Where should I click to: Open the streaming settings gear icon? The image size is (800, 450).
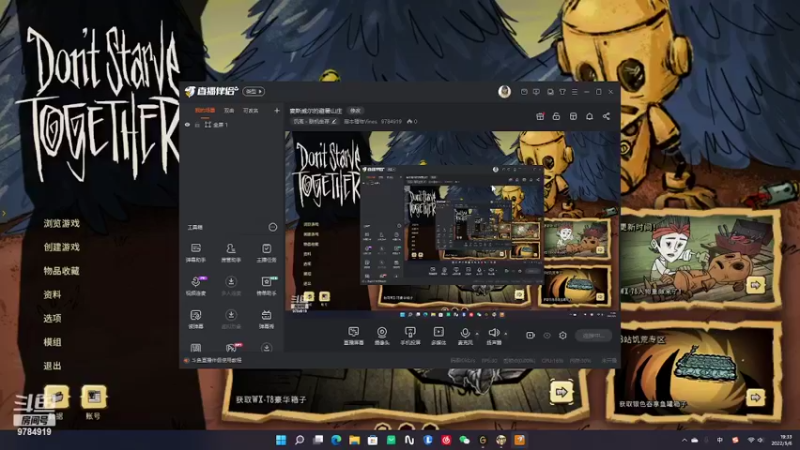click(x=563, y=335)
